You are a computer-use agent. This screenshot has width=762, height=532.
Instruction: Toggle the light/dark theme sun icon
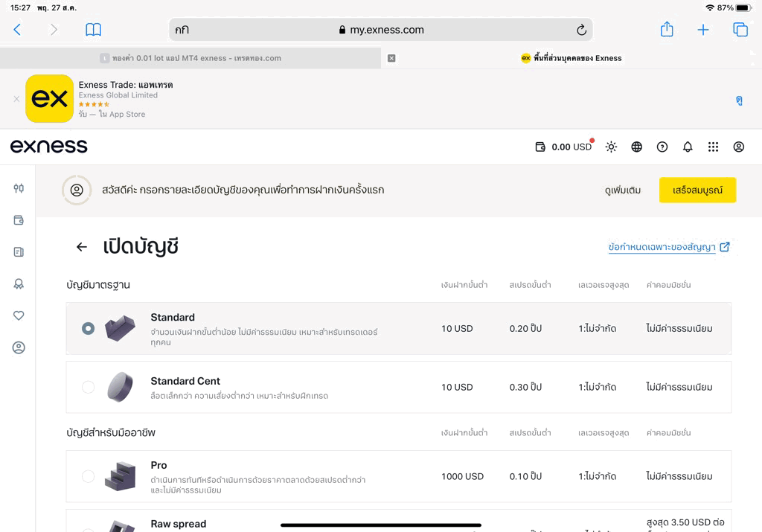(x=611, y=147)
